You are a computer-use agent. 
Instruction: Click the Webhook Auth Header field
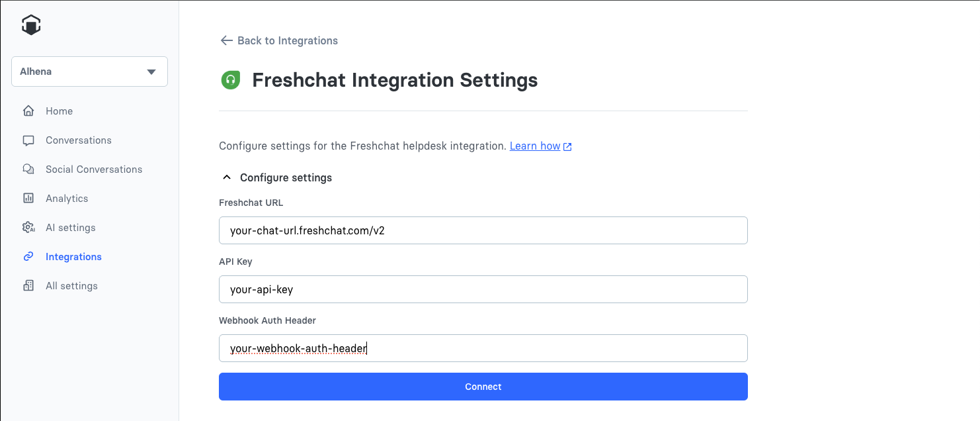[483, 348]
